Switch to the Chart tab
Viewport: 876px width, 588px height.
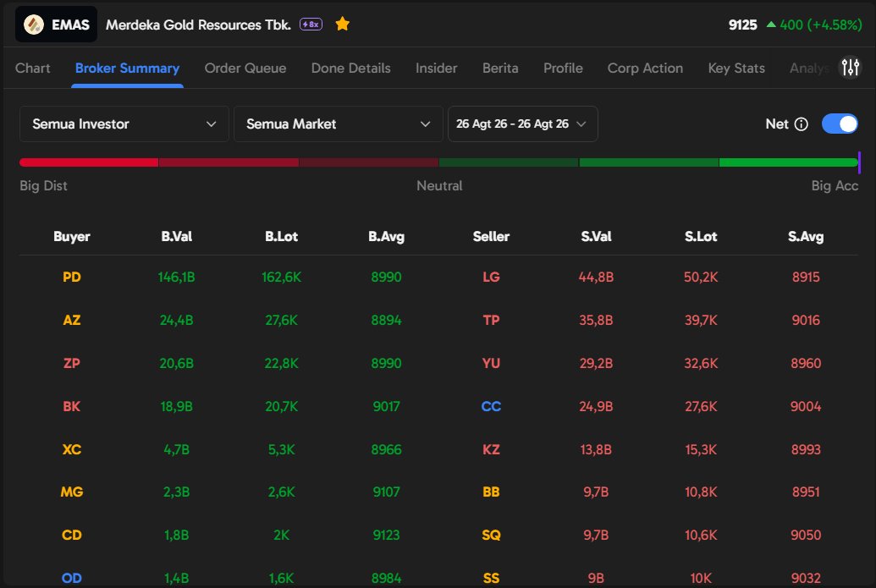[32, 69]
